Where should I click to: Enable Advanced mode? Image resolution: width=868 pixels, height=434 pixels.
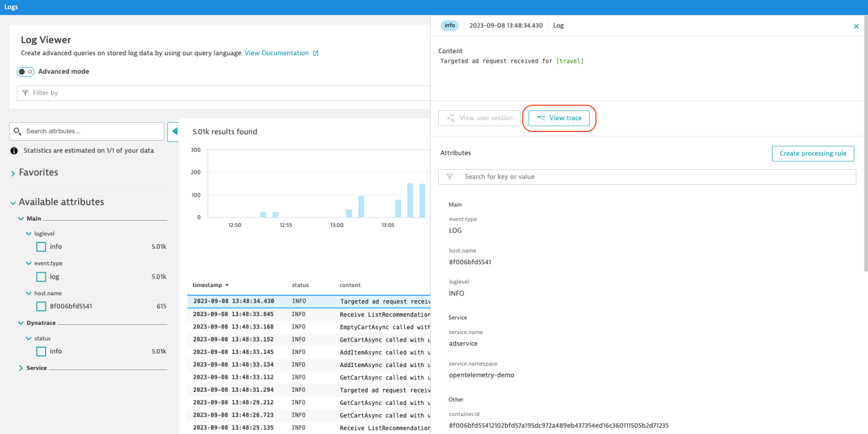pyautogui.click(x=25, y=71)
